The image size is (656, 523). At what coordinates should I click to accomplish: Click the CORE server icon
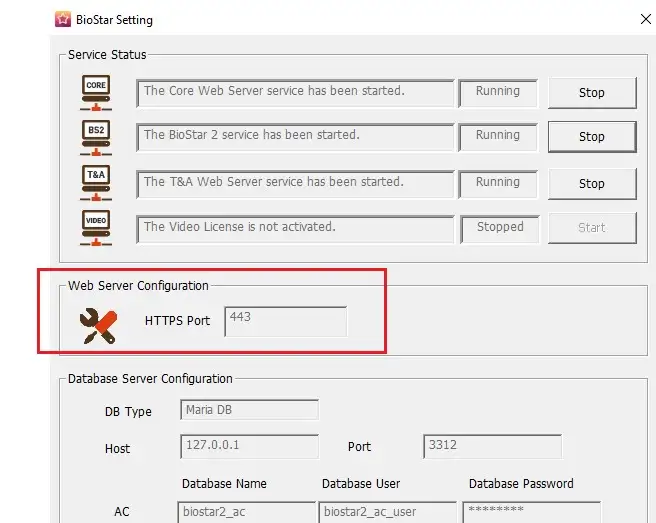click(x=96, y=93)
